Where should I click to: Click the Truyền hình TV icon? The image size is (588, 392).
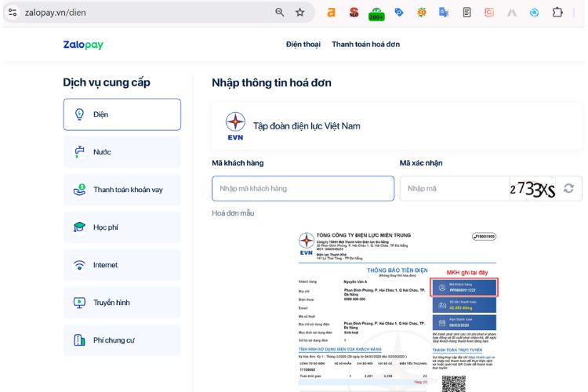tap(79, 303)
